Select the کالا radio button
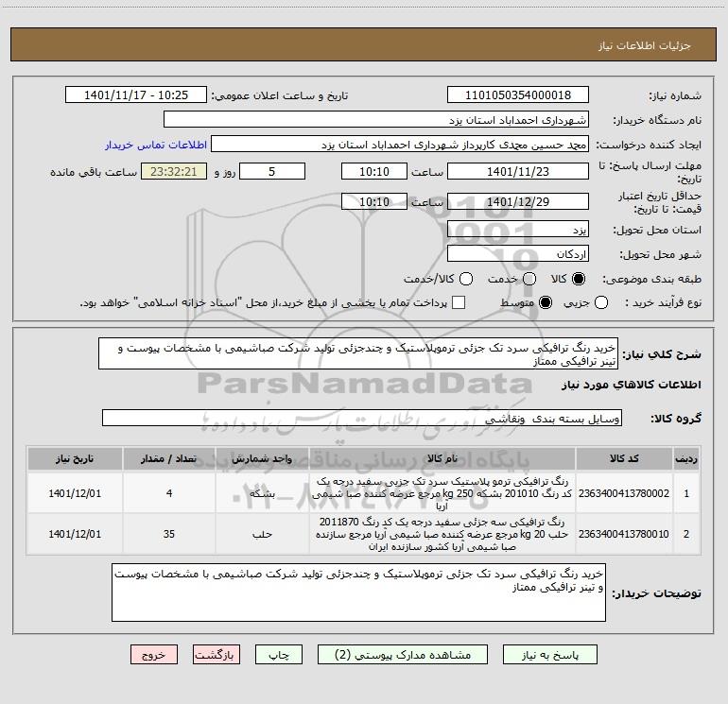 coord(579,279)
